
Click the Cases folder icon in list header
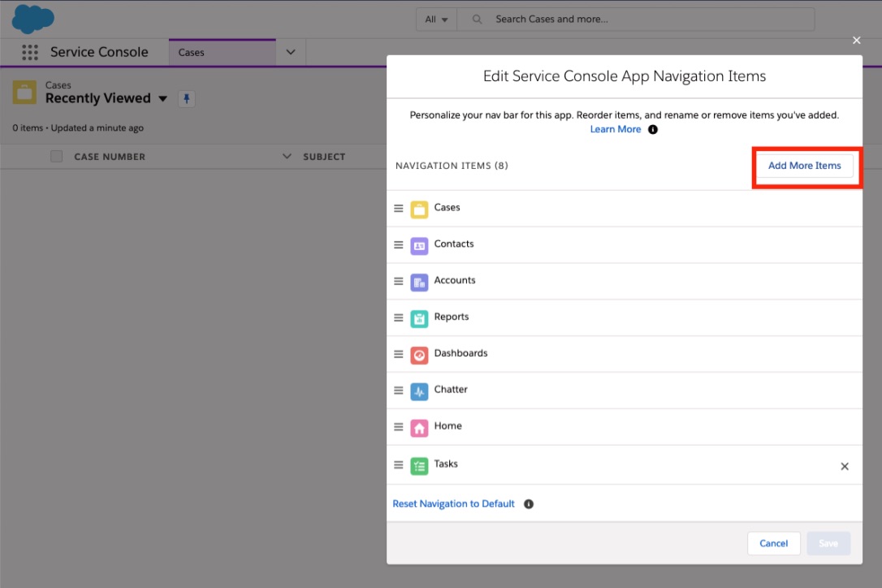point(24,93)
